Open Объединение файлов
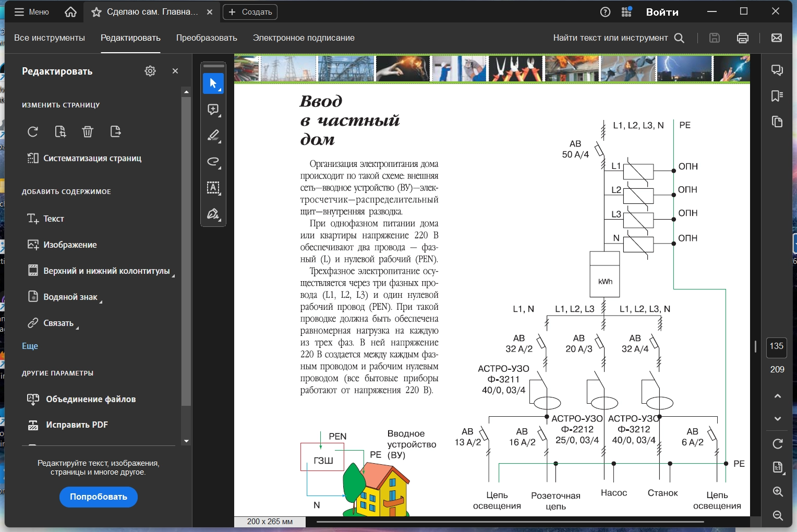 pyautogui.click(x=81, y=399)
